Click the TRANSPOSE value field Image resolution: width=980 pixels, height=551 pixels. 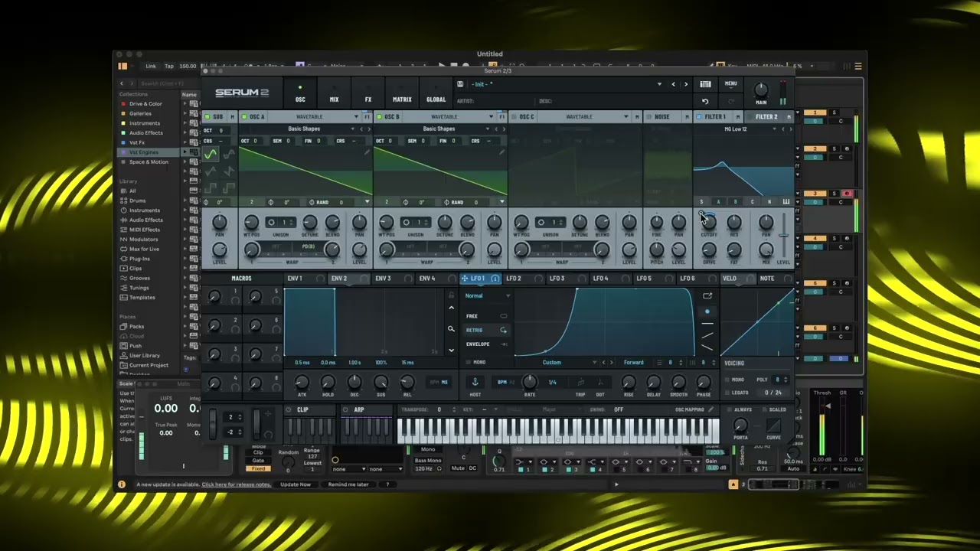(439, 409)
